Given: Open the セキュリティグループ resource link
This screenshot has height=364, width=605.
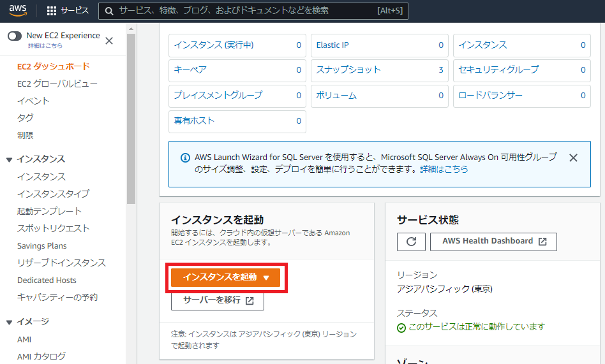Looking at the screenshot, I should tap(498, 69).
